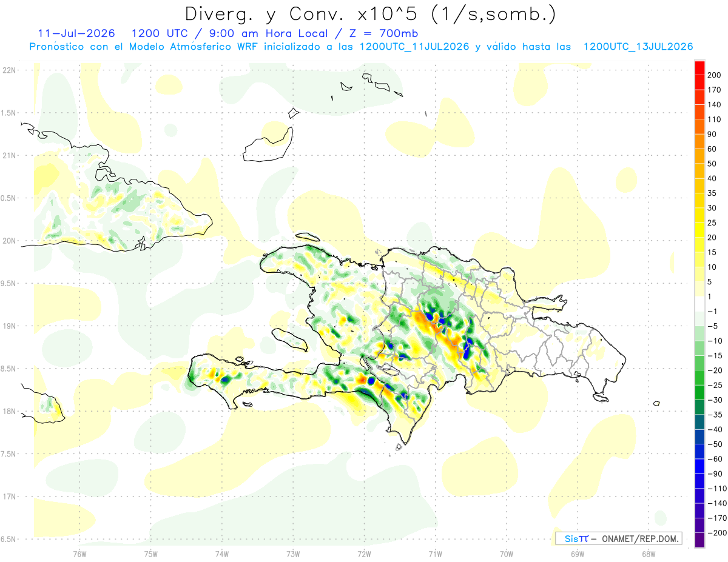Click the '70W' longitude label

(506, 553)
